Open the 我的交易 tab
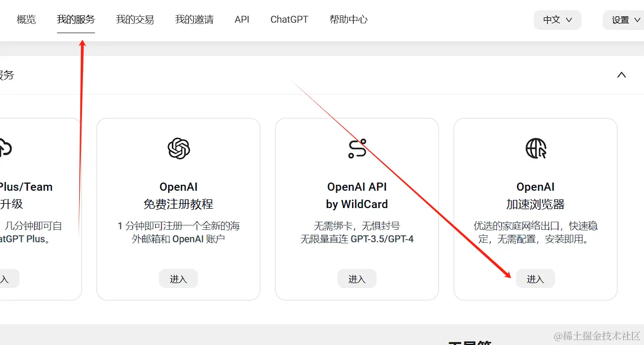Viewport: 644px width, 345px height. [x=135, y=20]
